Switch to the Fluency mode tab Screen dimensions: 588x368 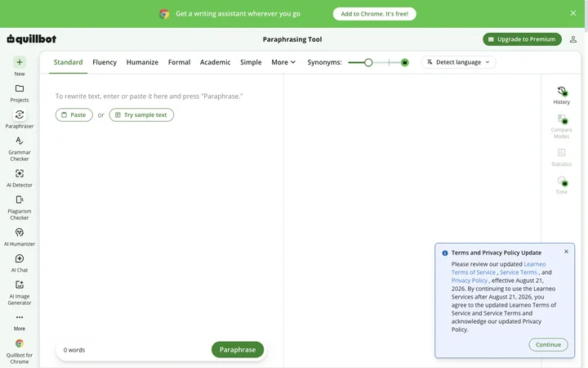pyautogui.click(x=105, y=62)
